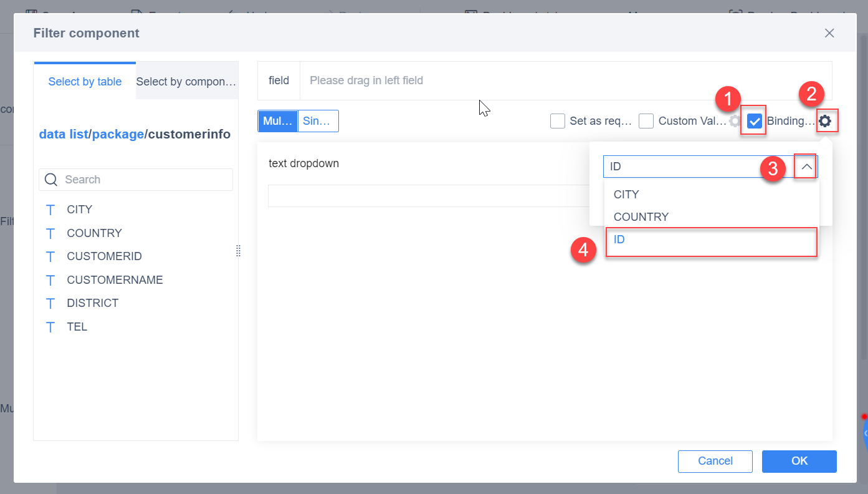
Task: Click the 'Please drag in left field' area
Action: point(566,80)
